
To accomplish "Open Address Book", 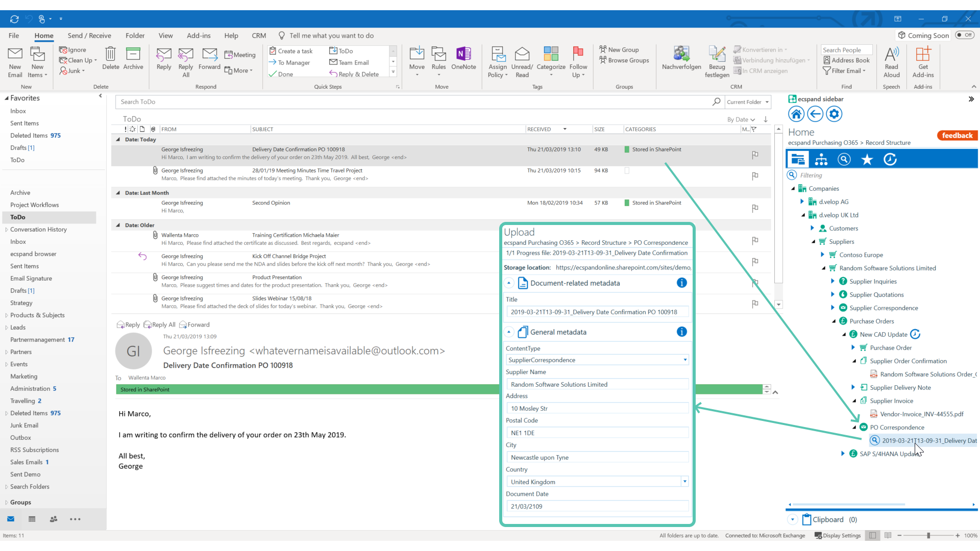I will tap(846, 60).
